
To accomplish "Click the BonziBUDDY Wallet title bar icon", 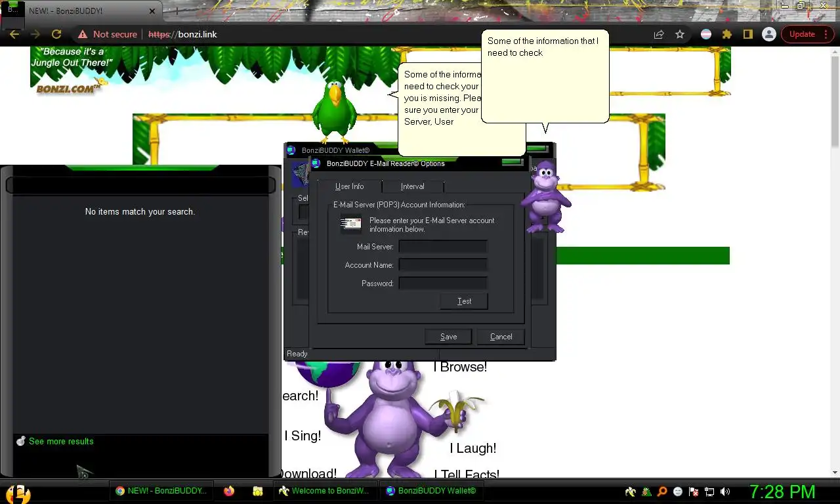I will pyautogui.click(x=291, y=150).
